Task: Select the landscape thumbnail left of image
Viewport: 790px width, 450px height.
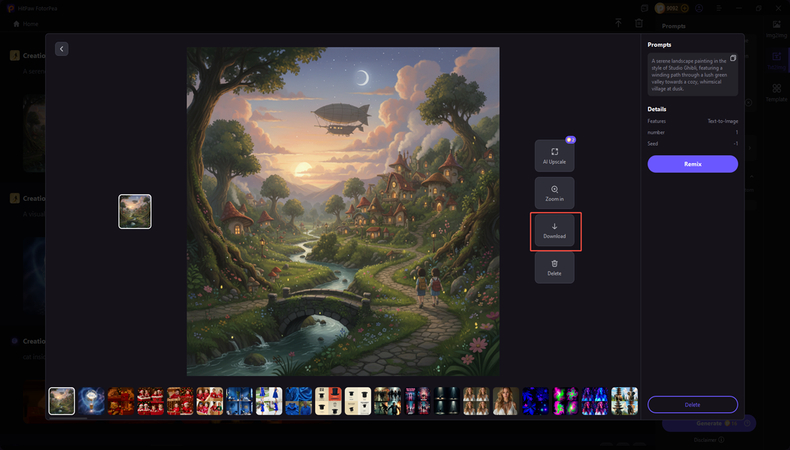Action: click(x=135, y=211)
